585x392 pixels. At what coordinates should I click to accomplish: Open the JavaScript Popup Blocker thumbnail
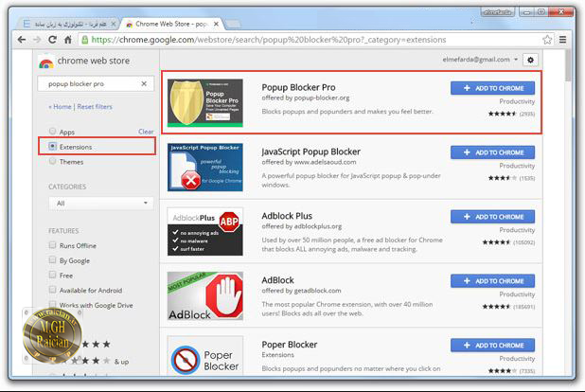pos(205,168)
